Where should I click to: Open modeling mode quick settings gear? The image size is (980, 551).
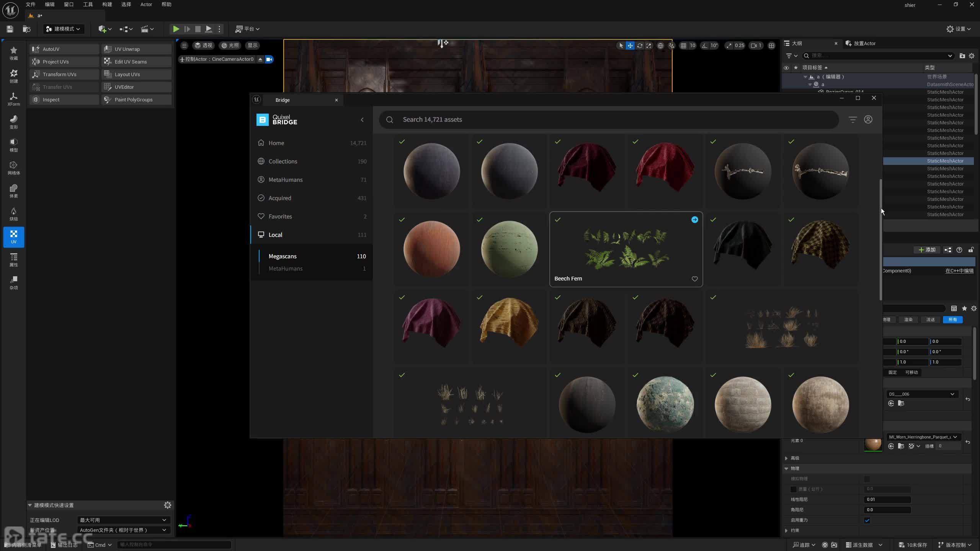coord(167,505)
